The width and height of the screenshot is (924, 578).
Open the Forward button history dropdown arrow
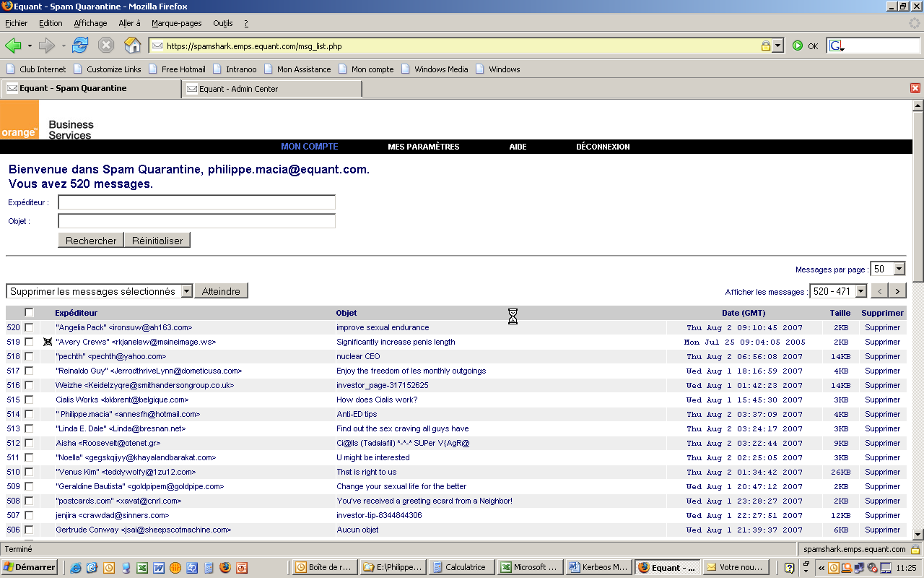(64, 46)
